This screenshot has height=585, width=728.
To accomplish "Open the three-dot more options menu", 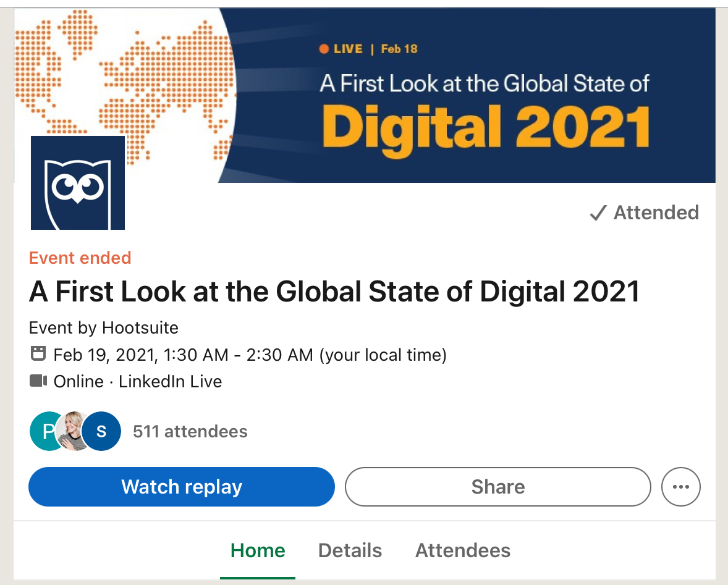I will click(680, 487).
